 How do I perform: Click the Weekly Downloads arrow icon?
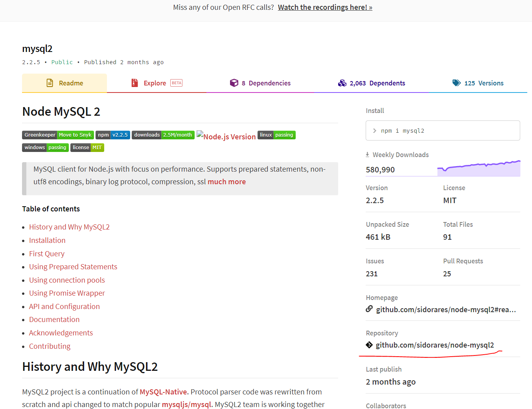pos(367,155)
